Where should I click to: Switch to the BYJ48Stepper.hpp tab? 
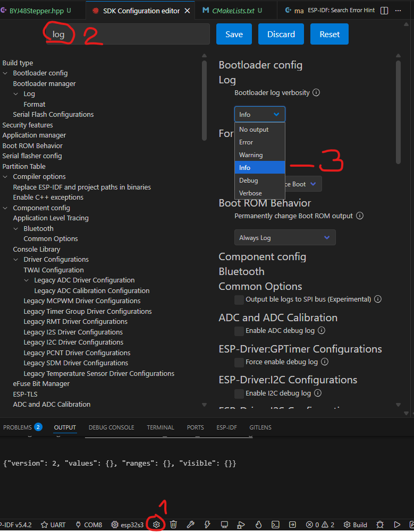click(x=36, y=11)
